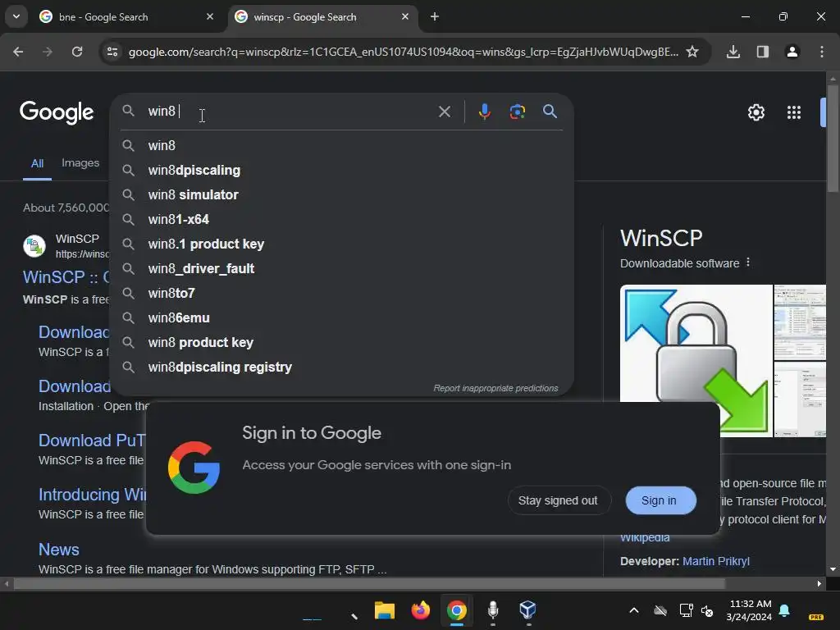Open Download PuTTY sitelink
This screenshot has height=630, width=840.
pos(92,440)
